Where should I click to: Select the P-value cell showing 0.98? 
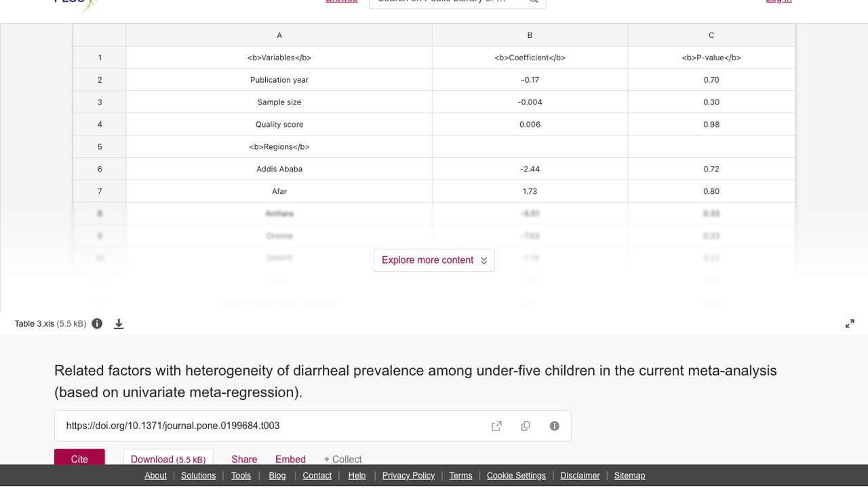(x=711, y=125)
